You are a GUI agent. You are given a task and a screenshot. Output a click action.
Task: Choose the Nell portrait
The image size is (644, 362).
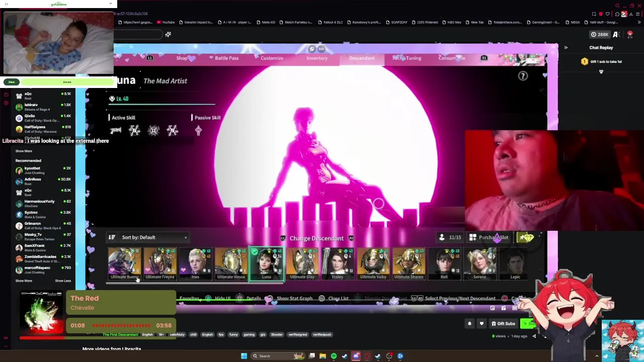pos(444,263)
